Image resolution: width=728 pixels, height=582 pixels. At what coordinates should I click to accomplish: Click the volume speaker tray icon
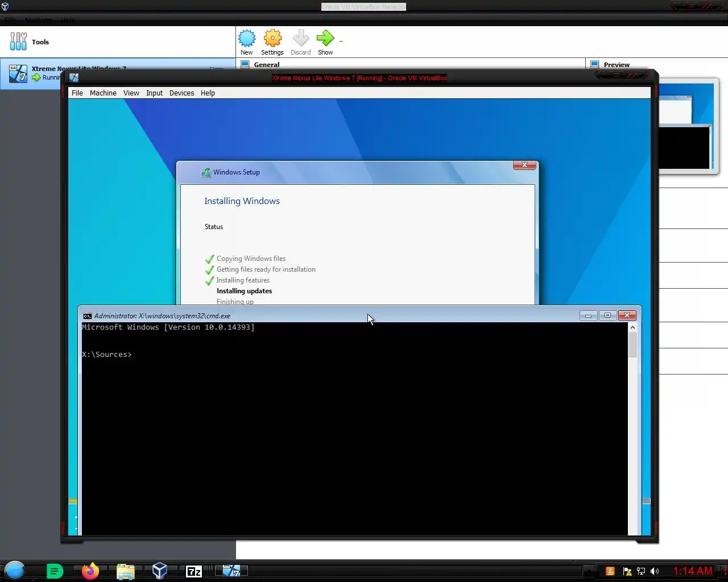655,571
